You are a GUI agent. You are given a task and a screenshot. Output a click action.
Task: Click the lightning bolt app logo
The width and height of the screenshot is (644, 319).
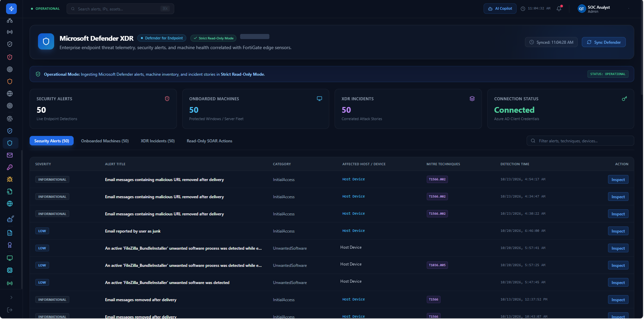[11, 9]
